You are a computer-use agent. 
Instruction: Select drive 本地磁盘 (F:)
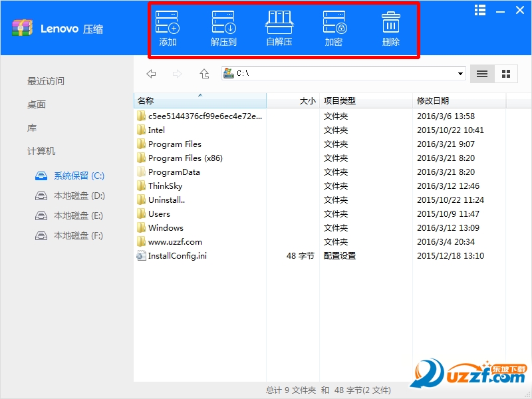pos(69,236)
